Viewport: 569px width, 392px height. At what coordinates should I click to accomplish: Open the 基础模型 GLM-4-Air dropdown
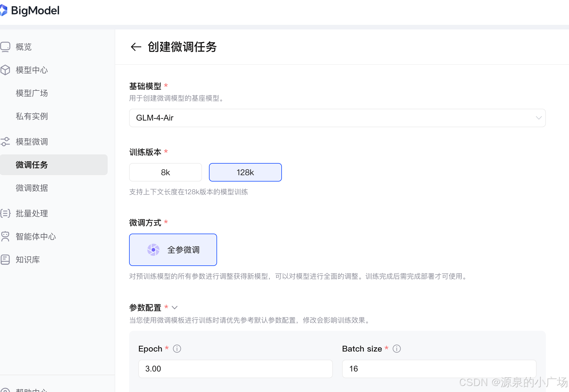(x=337, y=118)
